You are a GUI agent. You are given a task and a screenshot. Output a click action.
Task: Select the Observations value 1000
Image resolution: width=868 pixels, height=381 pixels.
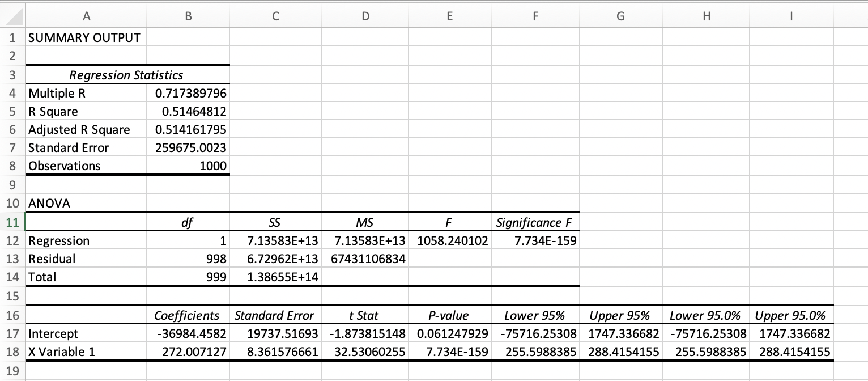click(215, 166)
